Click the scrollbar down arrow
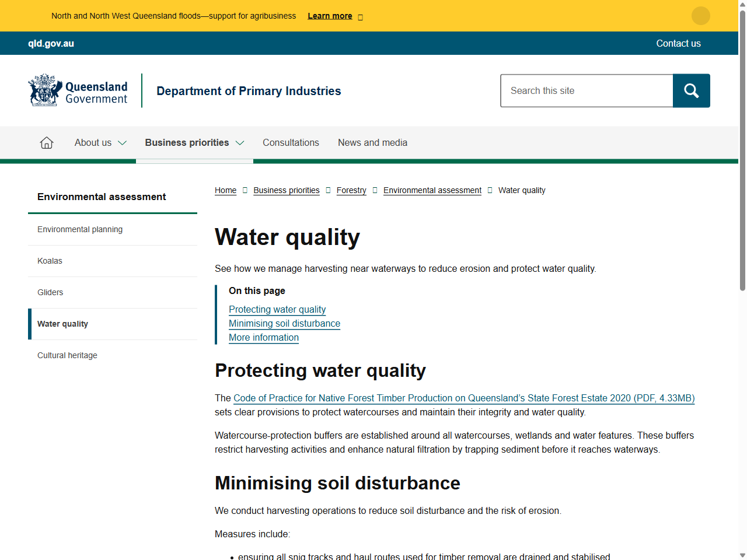 point(742,556)
